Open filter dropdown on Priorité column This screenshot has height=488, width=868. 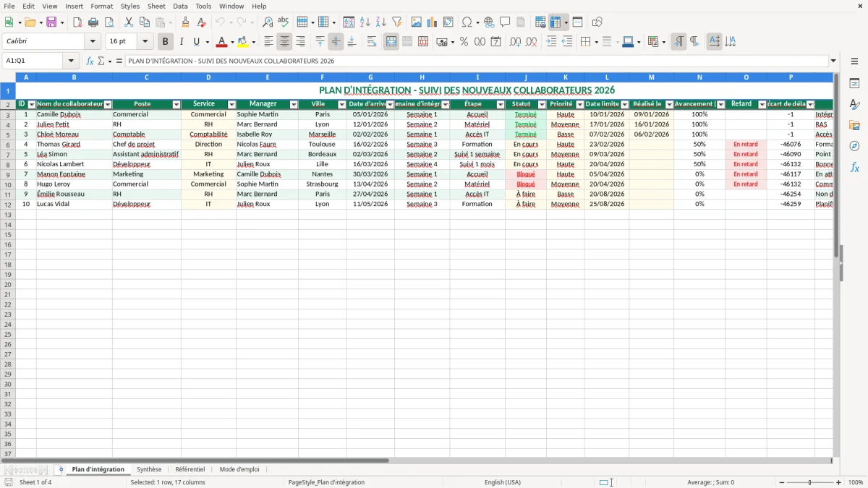580,105
